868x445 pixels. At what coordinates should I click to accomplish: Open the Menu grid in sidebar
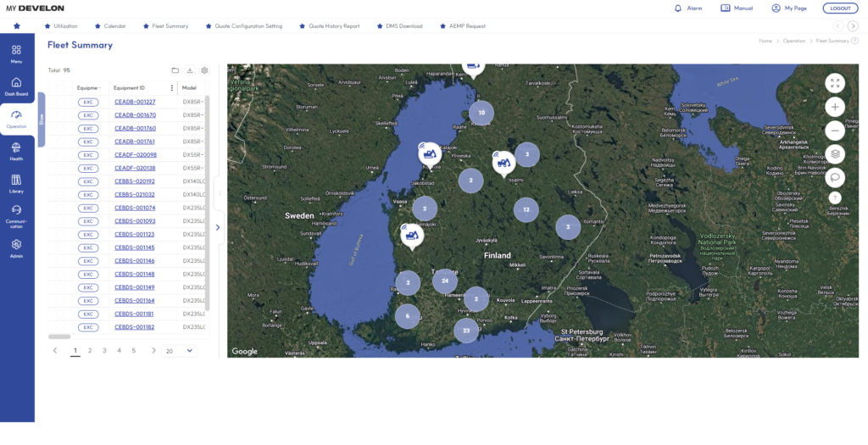click(17, 54)
